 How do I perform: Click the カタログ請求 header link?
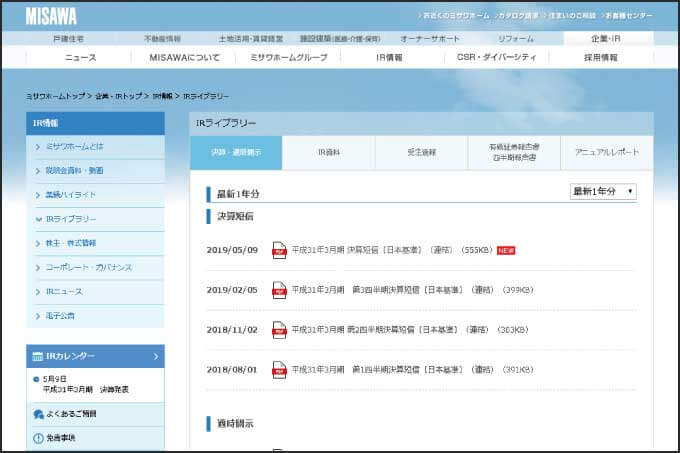click(x=517, y=16)
